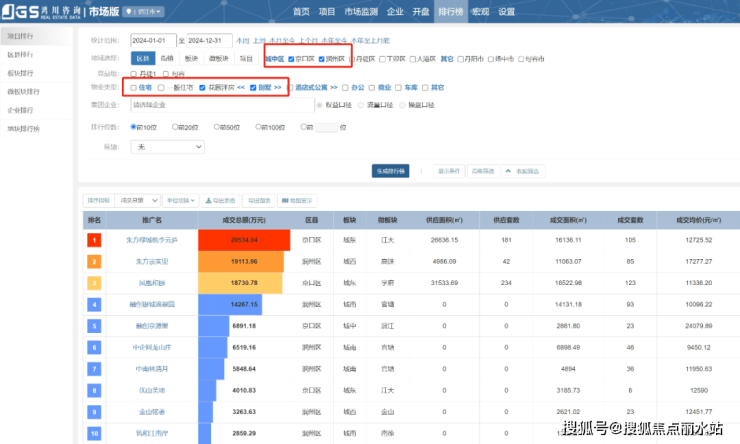Click the orange rank 2 badge
The image size is (740, 444).
tap(94, 261)
